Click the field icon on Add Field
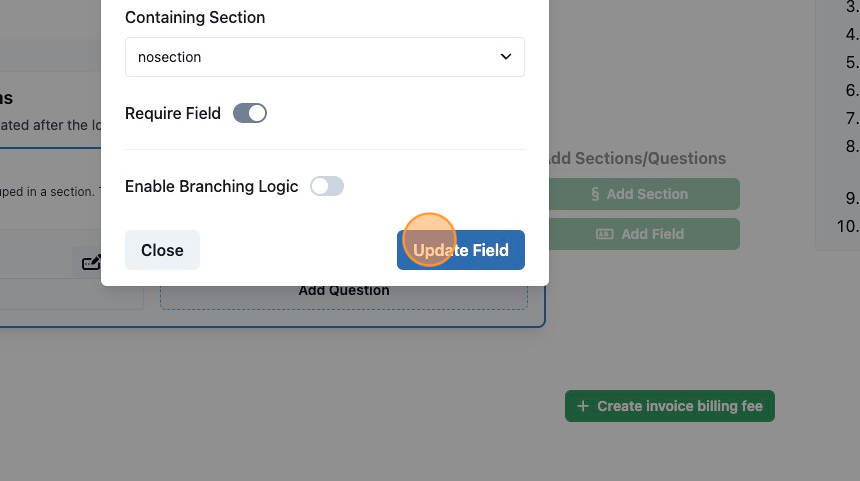The width and height of the screenshot is (860, 481). pyautogui.click(x=604, y=234)
